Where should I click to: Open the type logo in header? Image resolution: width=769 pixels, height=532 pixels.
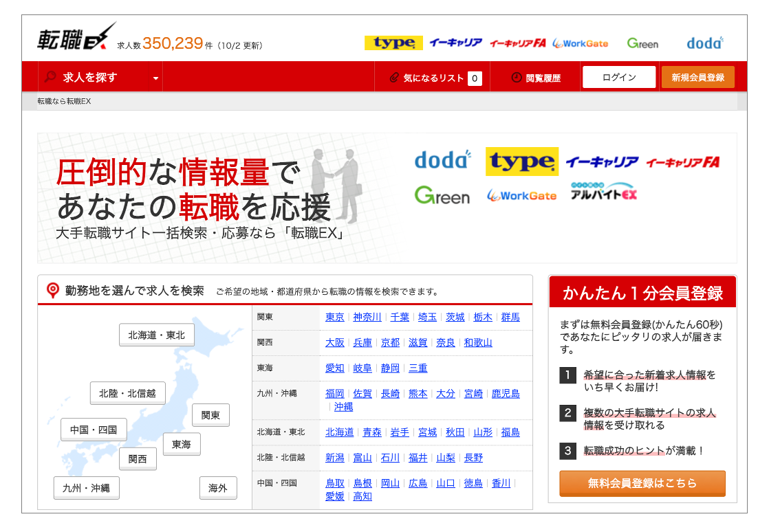[393, 43]
